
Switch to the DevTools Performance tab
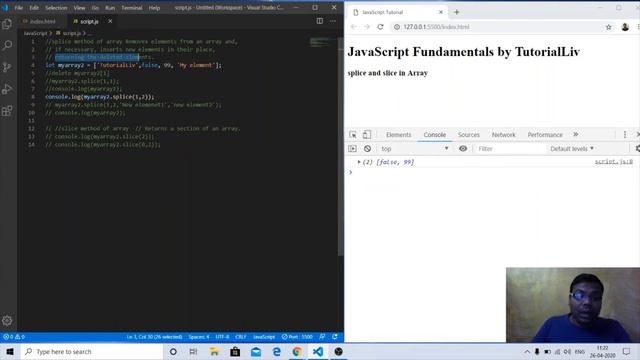tap(544, 135)
